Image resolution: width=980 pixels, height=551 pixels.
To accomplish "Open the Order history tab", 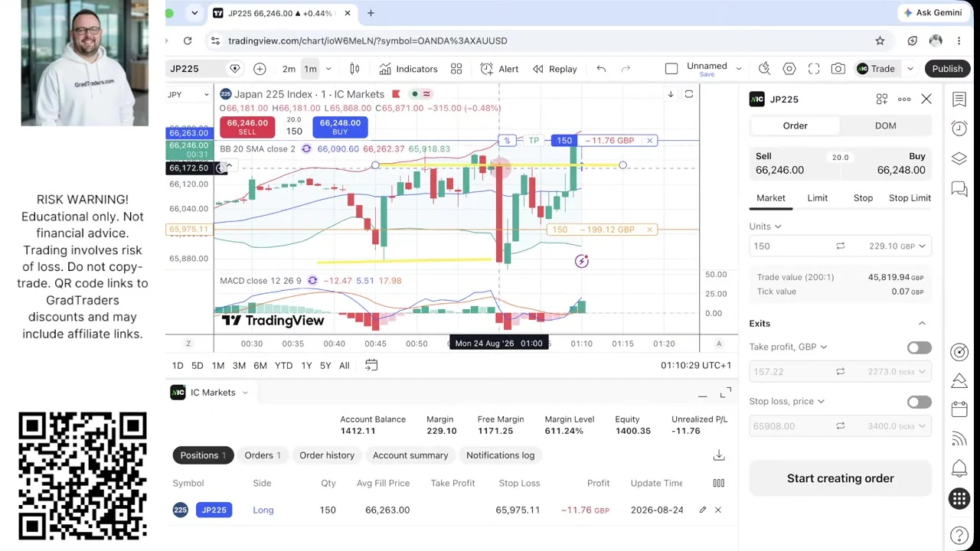I will pos(327,455).
